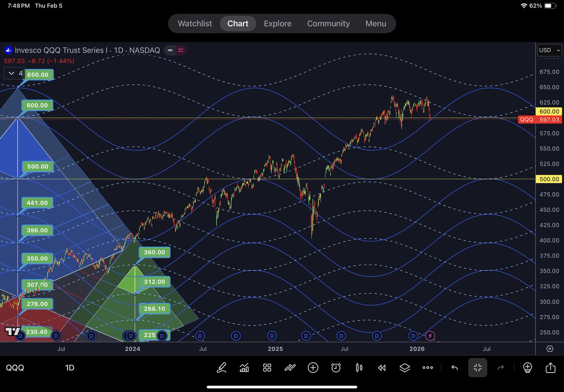The height and width of the screenshot is (392, 564).
Task: Tap the TradingView logo on chart
Action: pyautogui.click(x=13, y=332)
